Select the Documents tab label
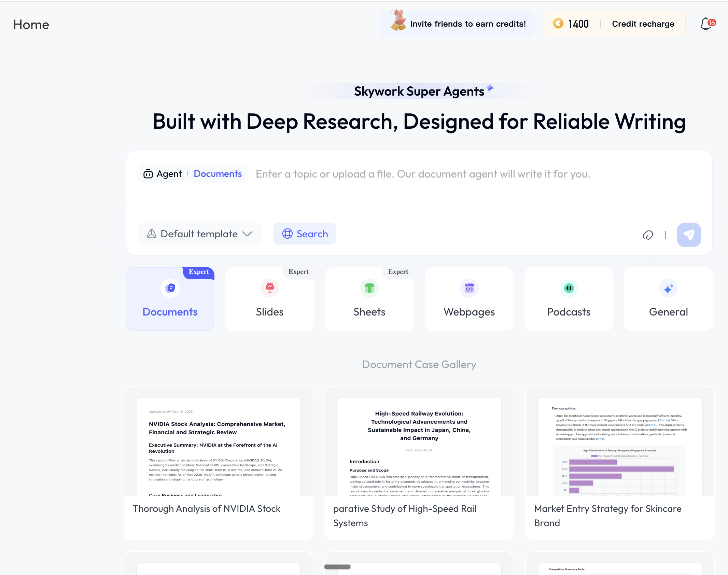The image size is (728, 575). [170, 312]
